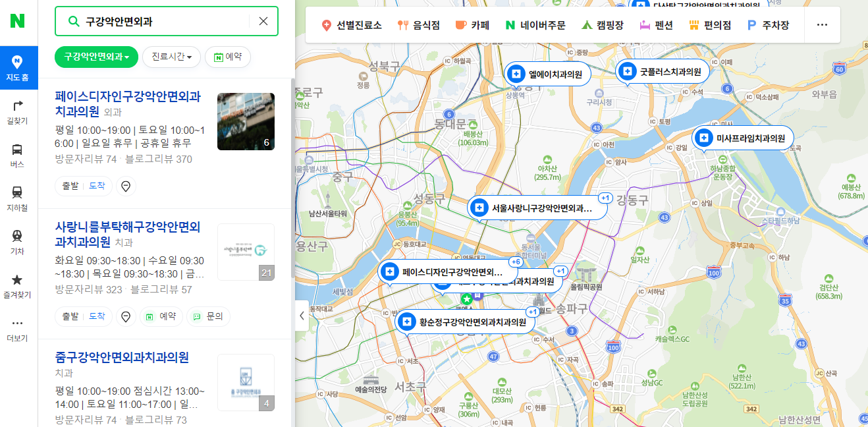Open the 진료시간 filter dropdown
The image size is (868, 427).
171,57
